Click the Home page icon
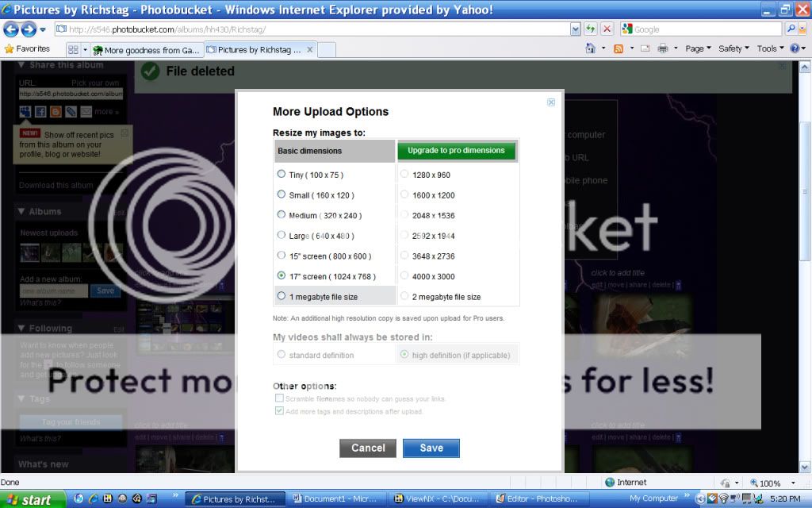 590,48
